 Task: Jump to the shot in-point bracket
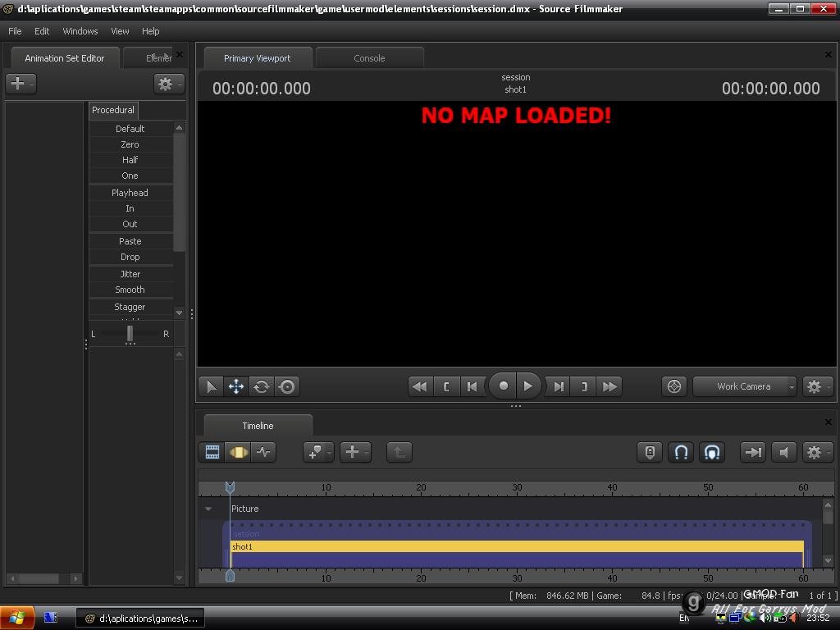tap(446, 386)
